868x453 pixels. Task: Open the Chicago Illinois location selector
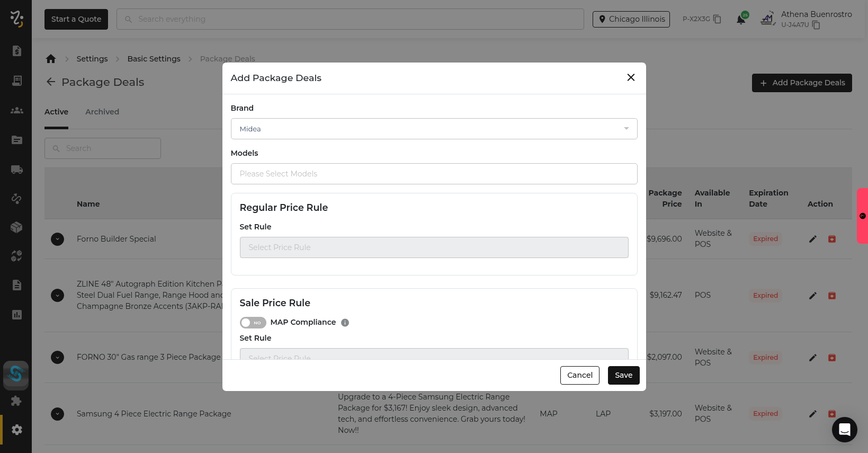(631, 19)
